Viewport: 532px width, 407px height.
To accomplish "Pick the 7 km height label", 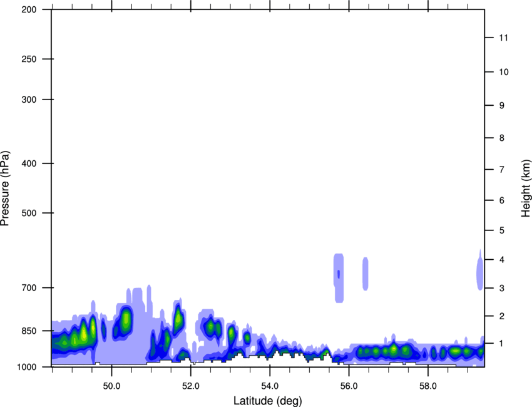I will tap(502, 170).
